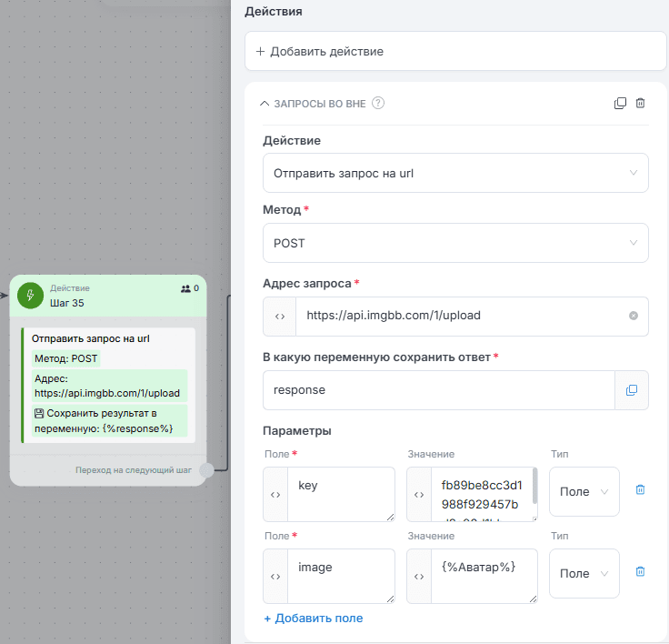This screenshot has width=669, height=644.
Task: Open help tooltip next to ЗАПРОСЫ ВО ВНЕ
Action: [x=378, y=104]
